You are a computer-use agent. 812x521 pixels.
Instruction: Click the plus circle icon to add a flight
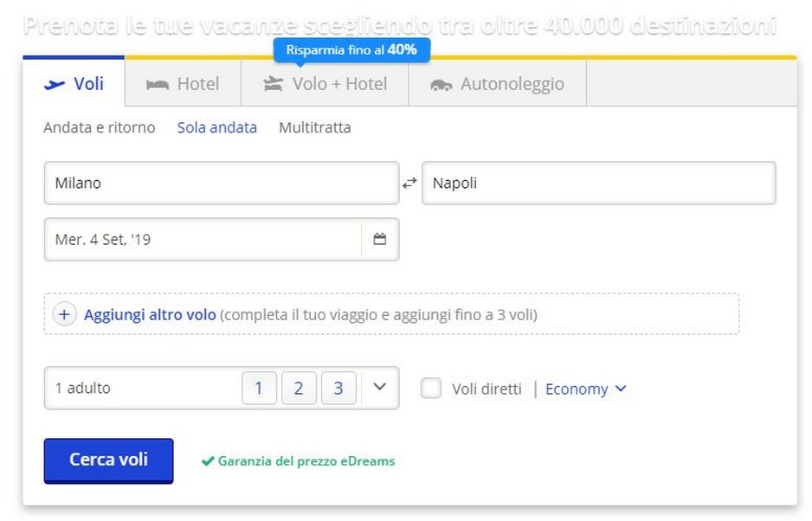click(64, 314)
